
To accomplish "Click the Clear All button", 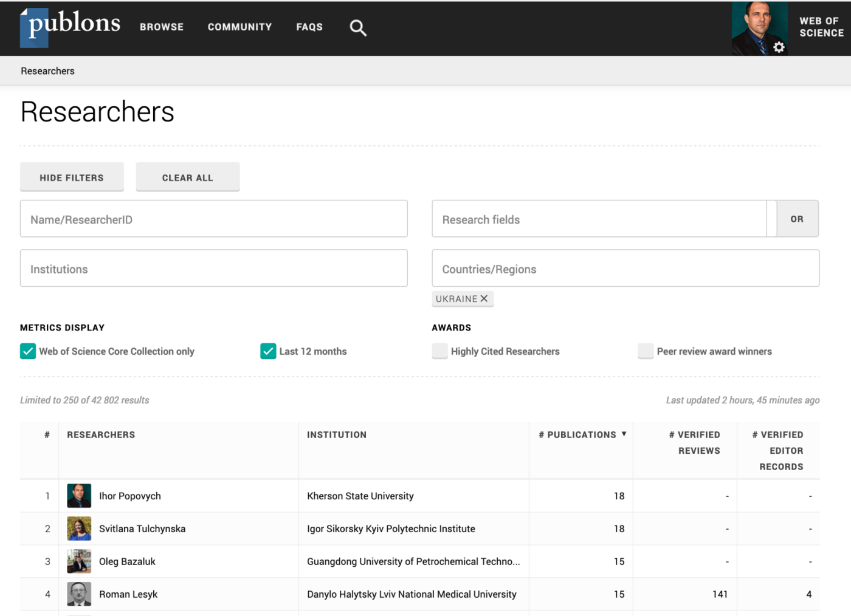I will tap(187, 177).
